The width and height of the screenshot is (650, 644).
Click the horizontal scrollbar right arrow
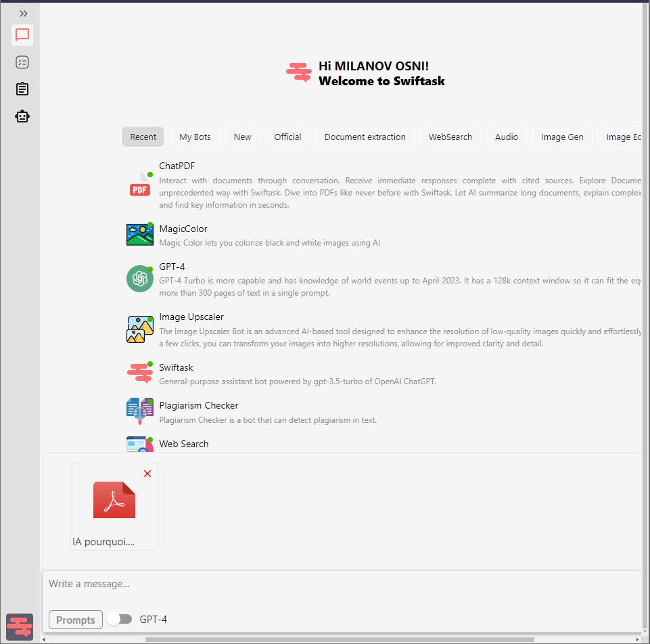pos(638,639)
